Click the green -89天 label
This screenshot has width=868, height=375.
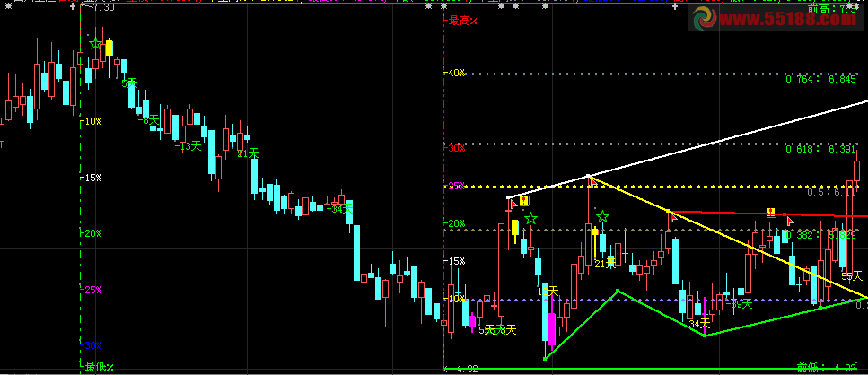point(739,303)
